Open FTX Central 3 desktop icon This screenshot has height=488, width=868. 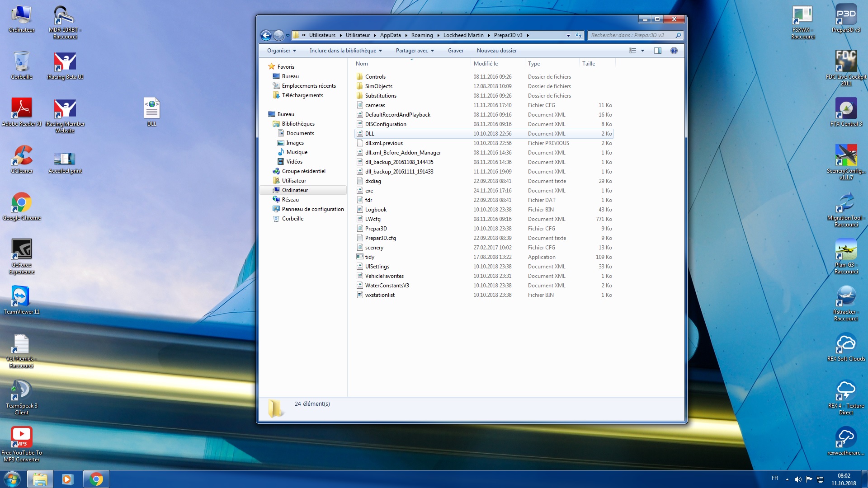(846, 112)
